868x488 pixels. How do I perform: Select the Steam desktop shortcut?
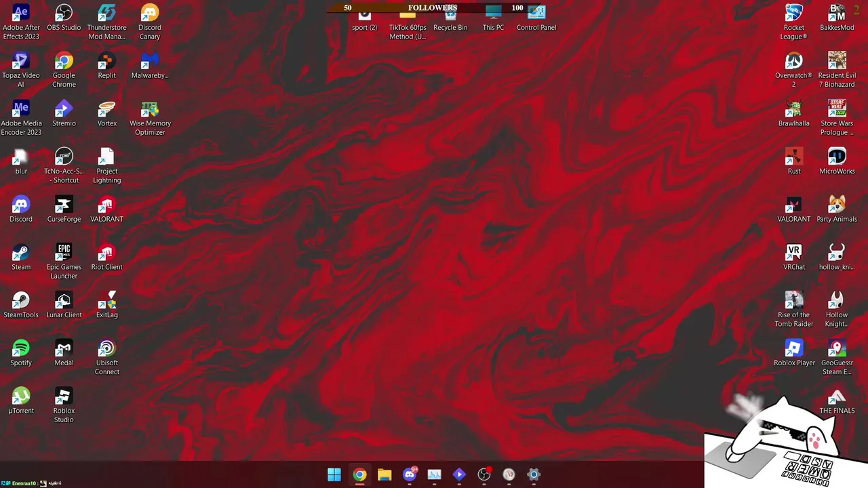coord(21,257)
